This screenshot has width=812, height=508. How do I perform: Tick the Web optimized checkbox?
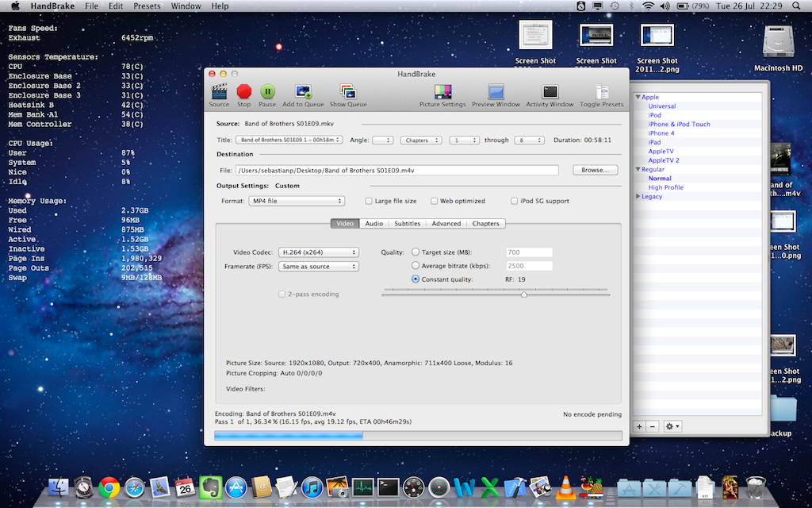[x=434, y=202]
